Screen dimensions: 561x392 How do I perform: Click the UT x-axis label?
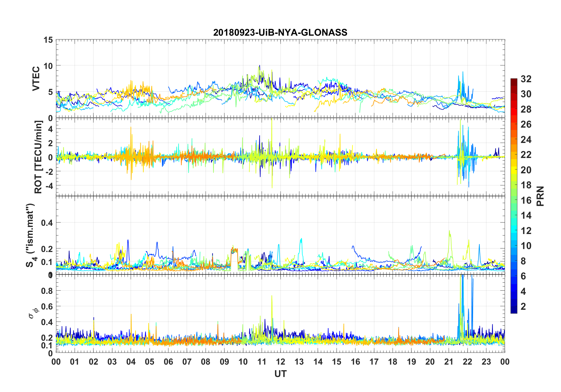point(280,374)
